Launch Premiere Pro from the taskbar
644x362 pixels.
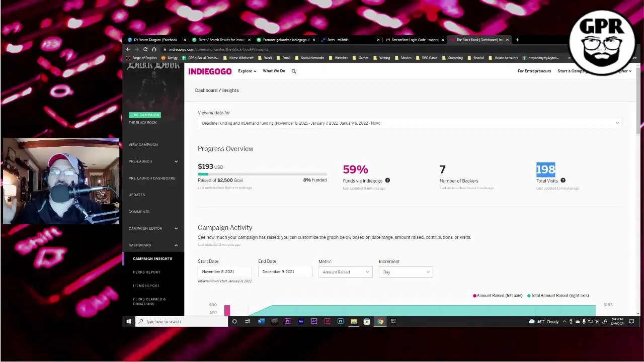click(287, 321)
